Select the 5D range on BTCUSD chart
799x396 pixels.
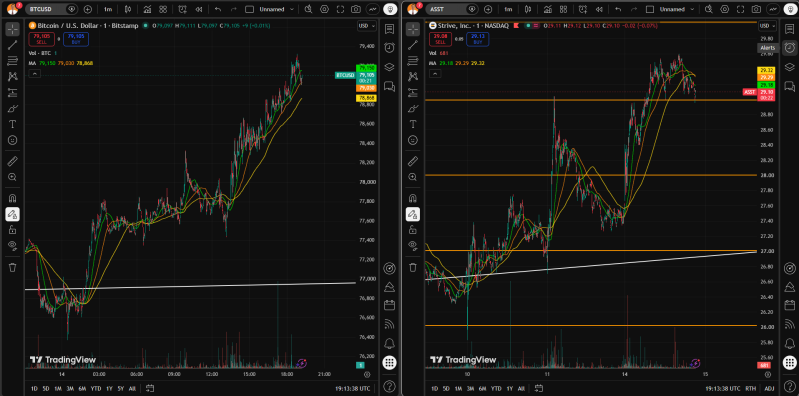pos(46,388)
